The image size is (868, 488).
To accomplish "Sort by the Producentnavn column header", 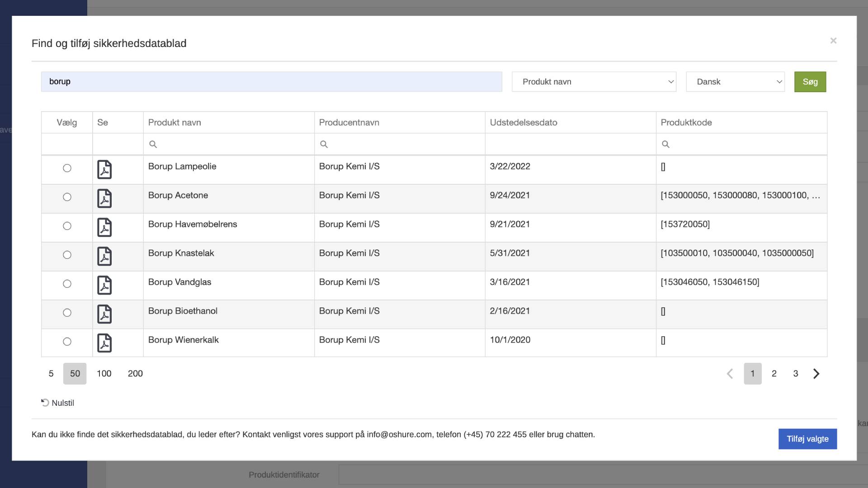I will (x=400, y=122).
